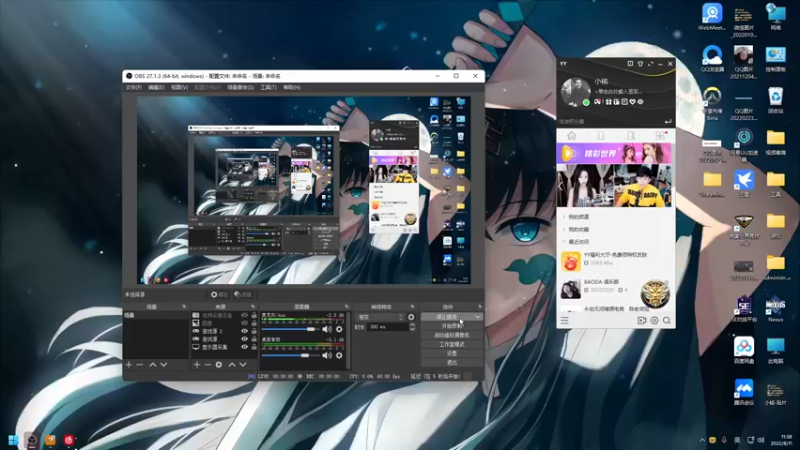Viewport: 800px width, 450px height.
Task: Toggle lock on 显示器采集 source
Action: pyautogui.click(x=254, y=347)
